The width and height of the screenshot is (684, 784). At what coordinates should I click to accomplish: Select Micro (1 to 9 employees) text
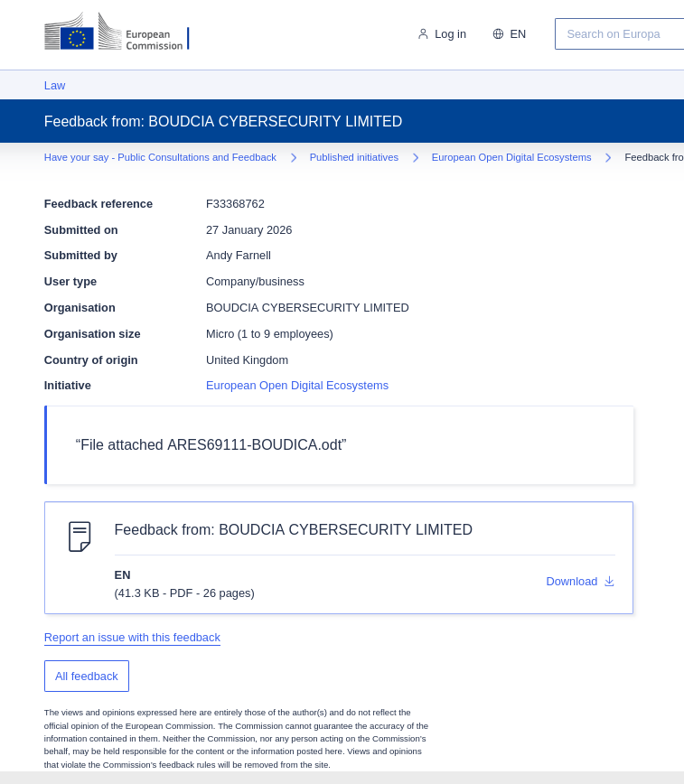point(269,334)
